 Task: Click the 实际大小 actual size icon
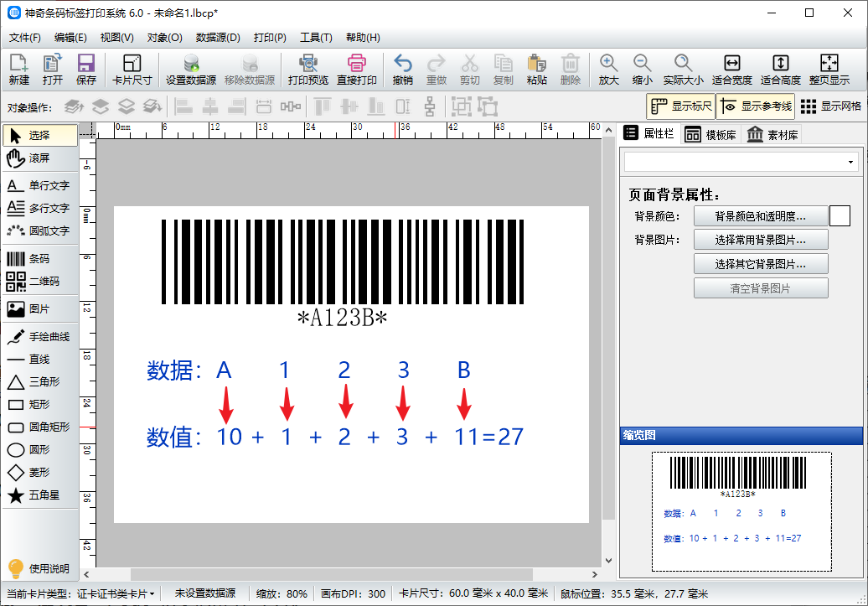(x=683, y=70)
